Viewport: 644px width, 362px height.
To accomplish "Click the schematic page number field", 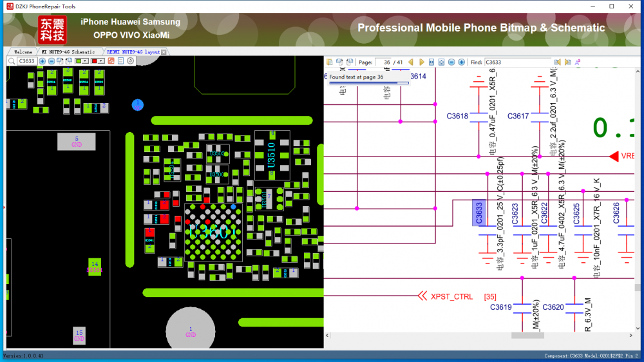I will [385, 62].
